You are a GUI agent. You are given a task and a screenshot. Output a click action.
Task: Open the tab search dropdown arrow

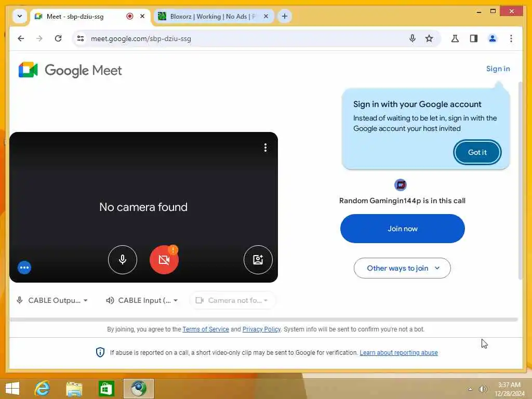pyautogui.click(x=20, y=16)
